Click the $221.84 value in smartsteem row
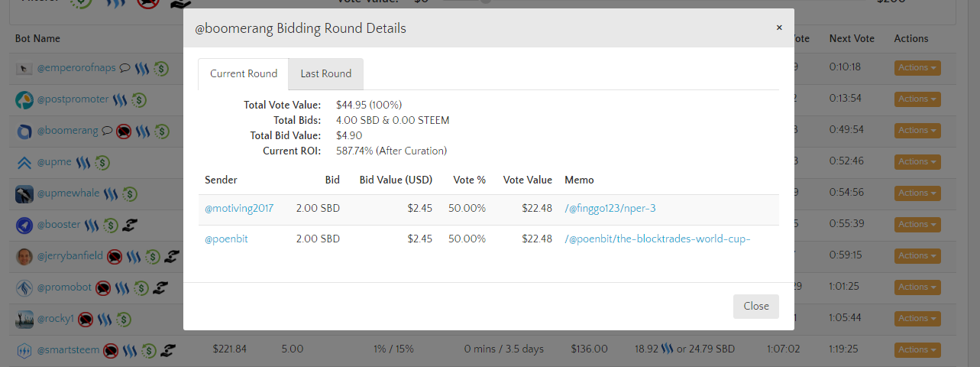 tap(229, 349)
